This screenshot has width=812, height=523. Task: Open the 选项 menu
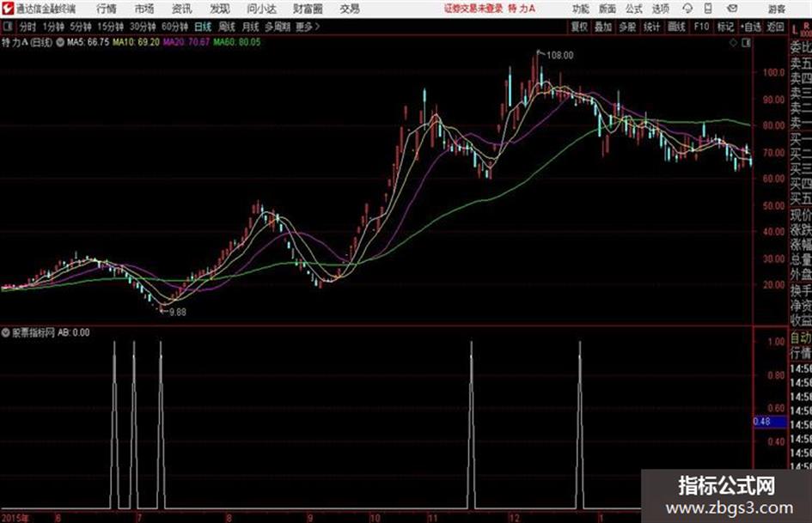coord(661,9)
